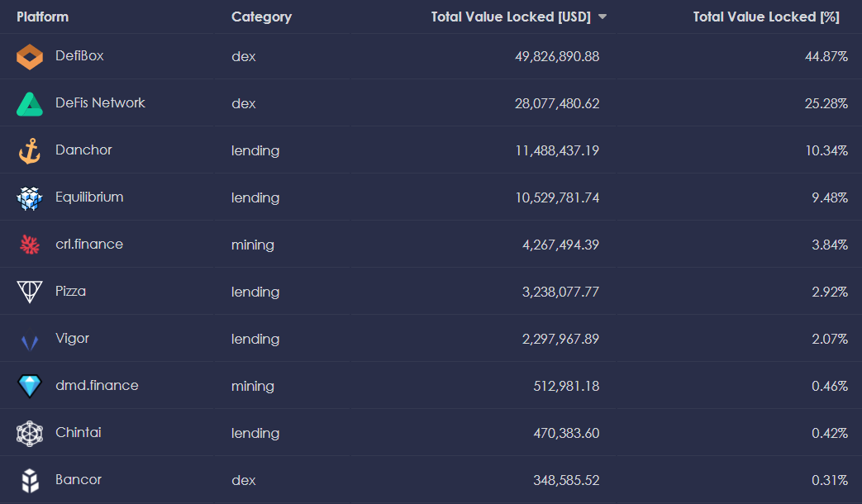Image resolution: width=862 pixels, height=504 pixels.
Task: Click the DeFis Network green triangle logo
Action: pos(30,104)
